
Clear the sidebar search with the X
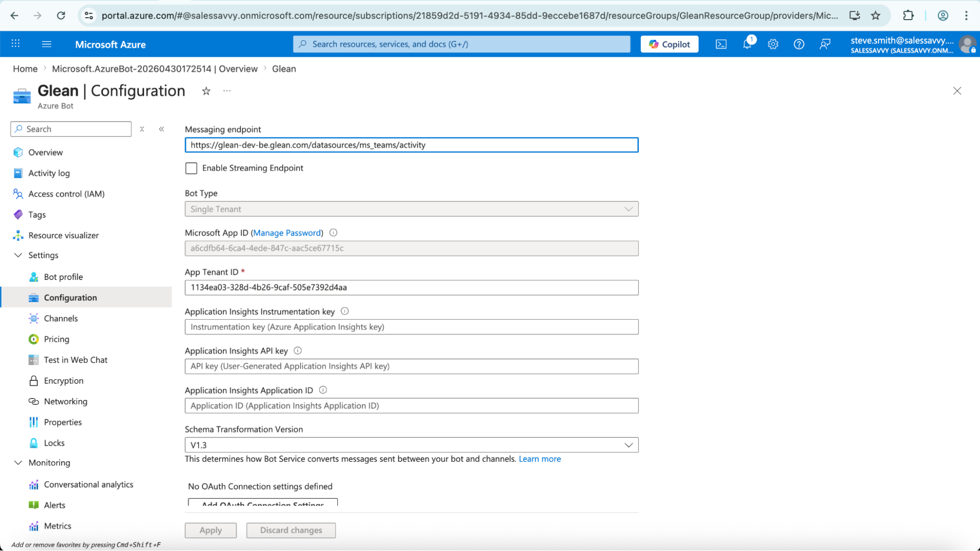[x=142, y=129]
